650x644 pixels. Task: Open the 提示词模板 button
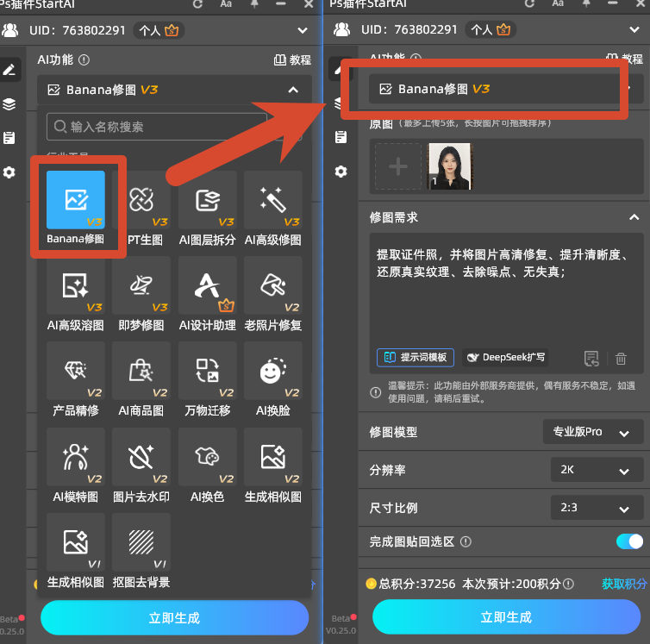click(416, 358)
